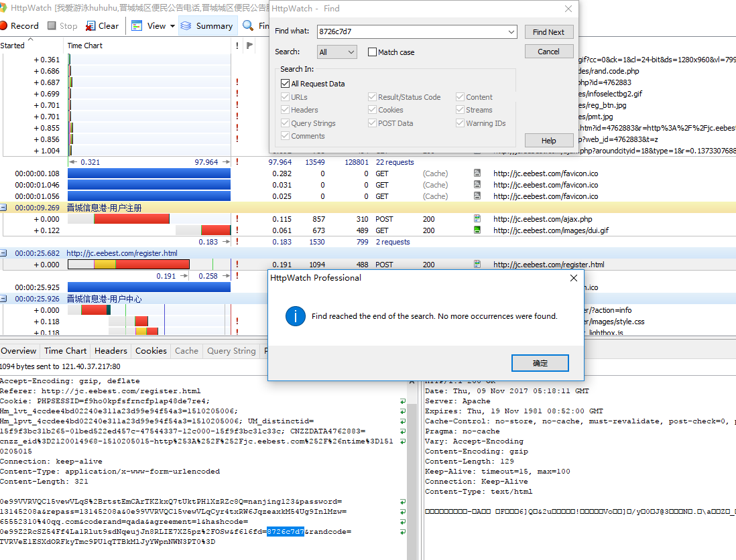Open the Cookies tab
736x560 pixels.
151,350
